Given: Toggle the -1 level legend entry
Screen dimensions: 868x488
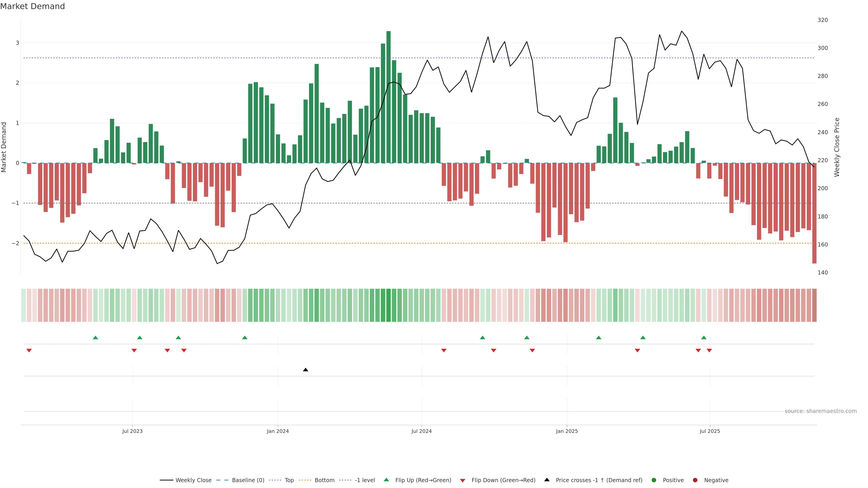Looking at the screenshot, I should (x=365, y=480).
